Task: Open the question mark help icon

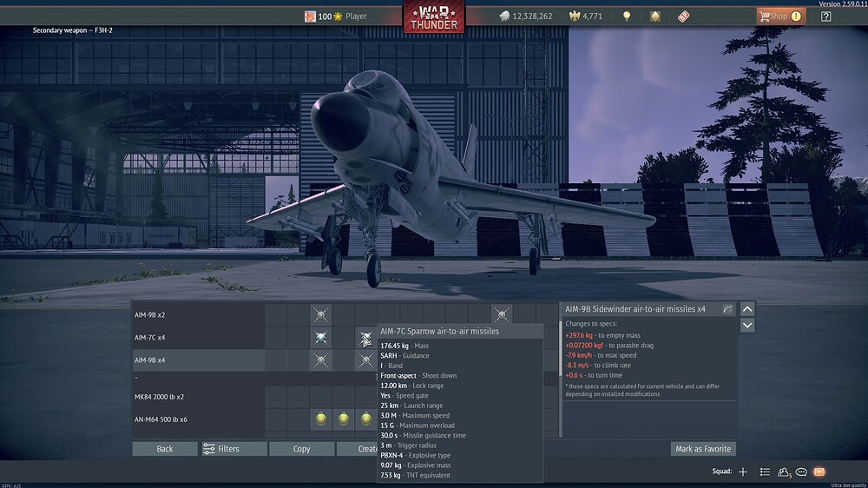Action: 826,16
